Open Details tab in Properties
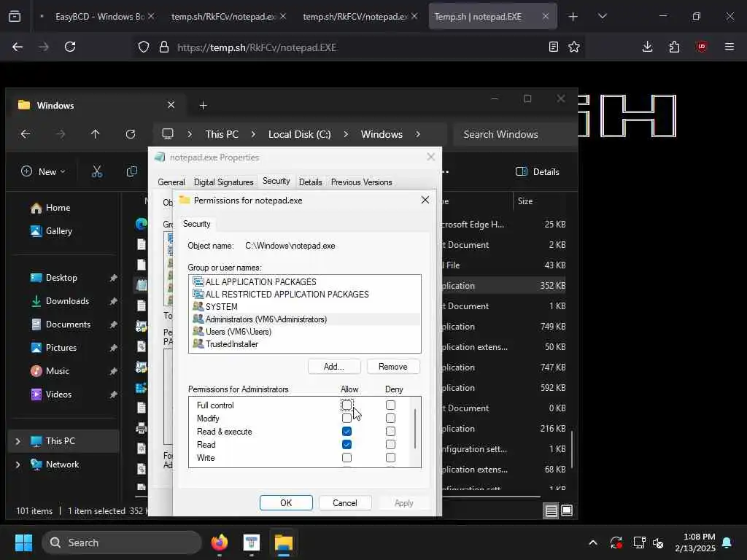747x560 pixels. point(311,182)
